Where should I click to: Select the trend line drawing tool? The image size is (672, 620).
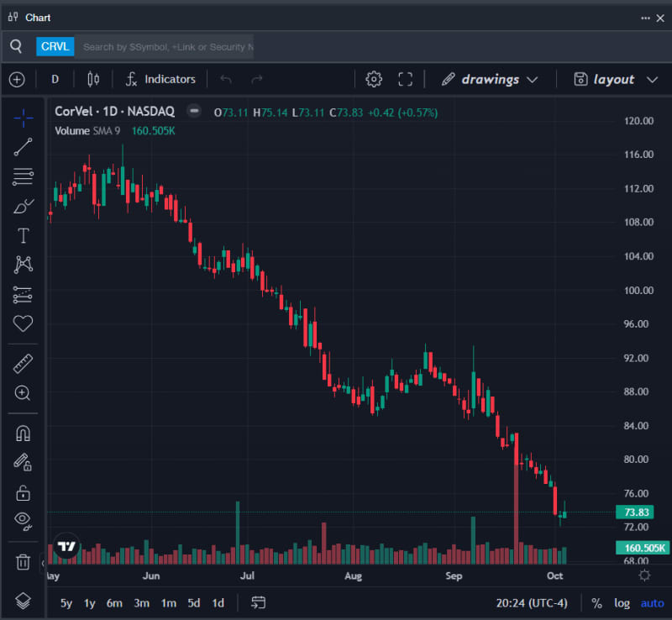point(24,147)
